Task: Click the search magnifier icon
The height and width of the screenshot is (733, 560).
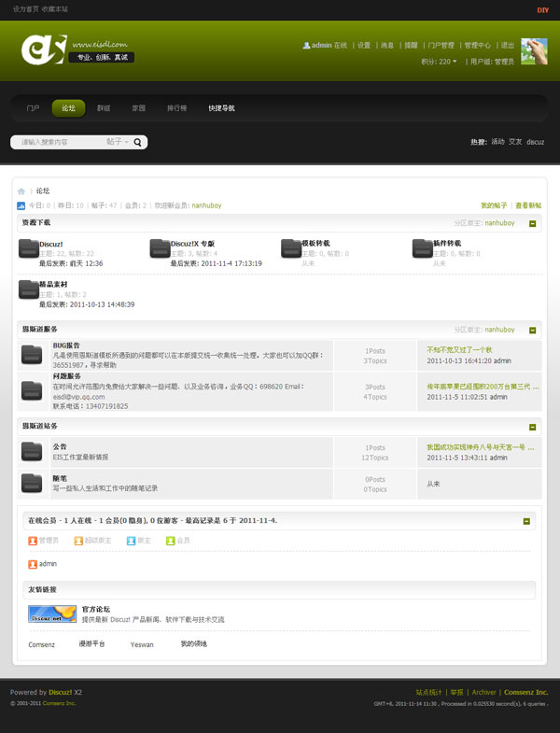Action: 137,142
